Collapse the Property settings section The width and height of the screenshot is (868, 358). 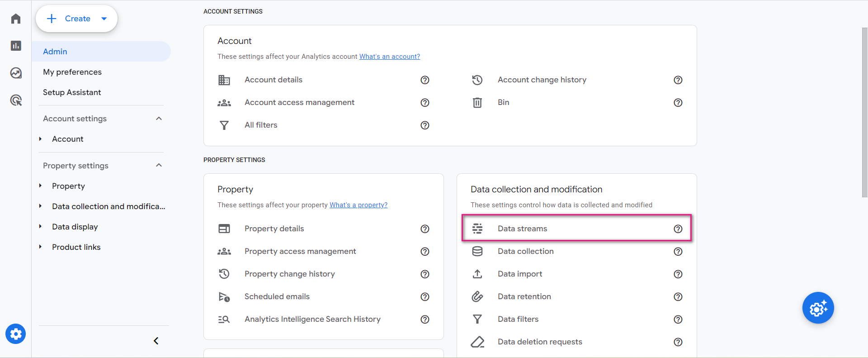[x=159, y=165]
